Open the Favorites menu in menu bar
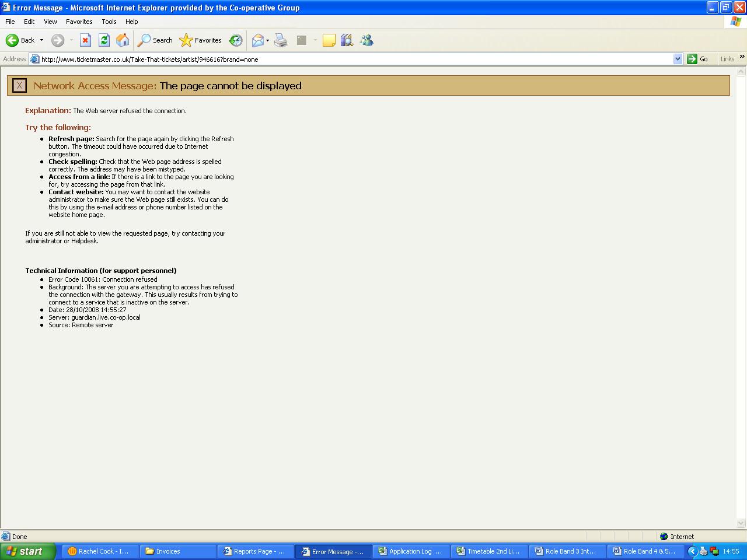 (79, 22)
